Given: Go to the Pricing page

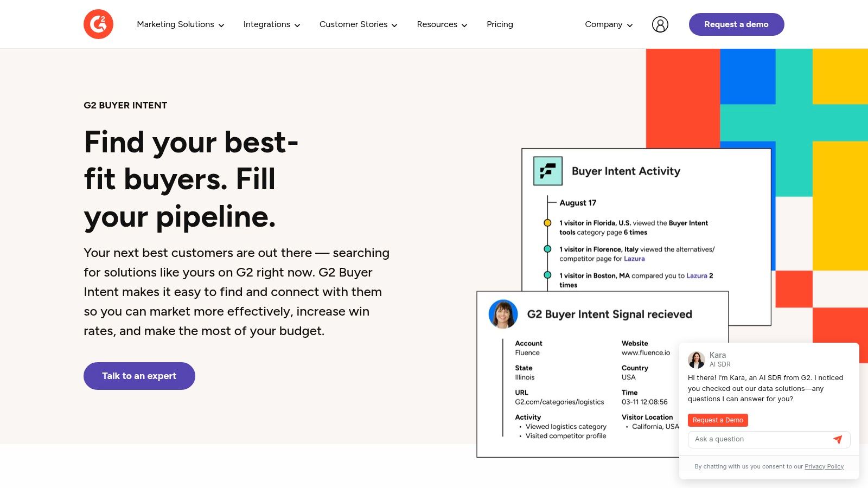Looking at the screenshot, I should coord(500,24).
